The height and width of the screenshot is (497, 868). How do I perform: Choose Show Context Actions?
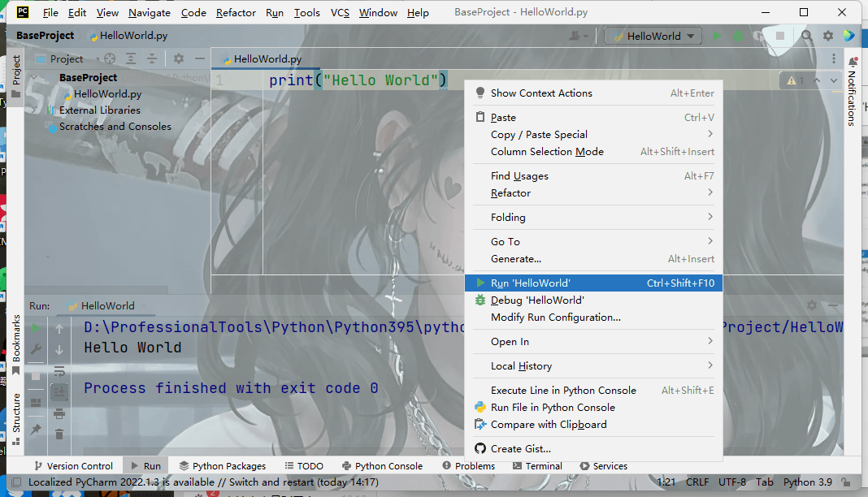[593, 93]
